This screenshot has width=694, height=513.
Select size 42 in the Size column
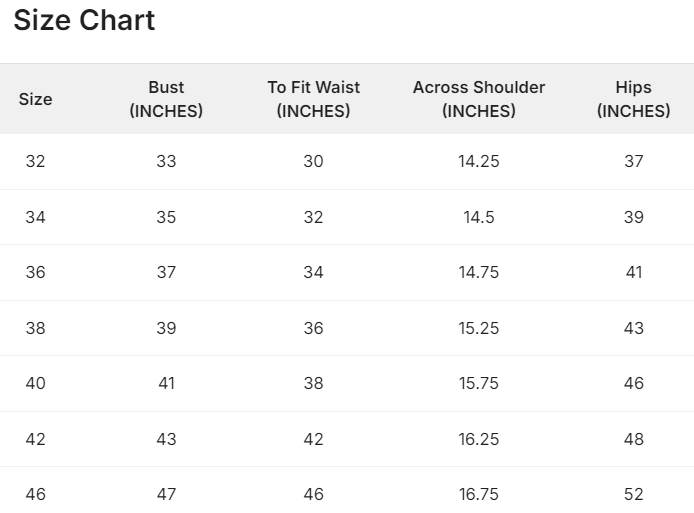click(x=35, y=439)
